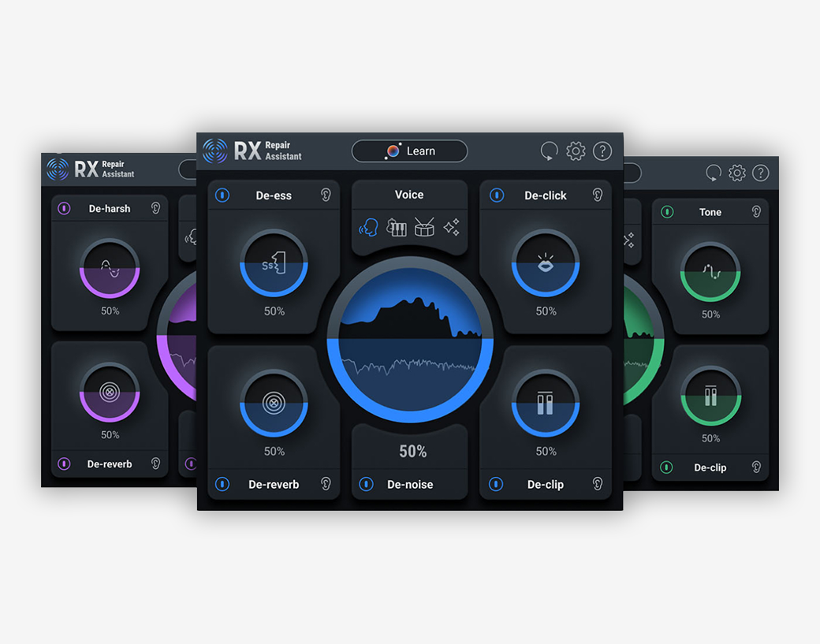Click ear icon beside De-clip in green window
The width and height of the screenshot is (820, 644).
[x=756, y=467]
